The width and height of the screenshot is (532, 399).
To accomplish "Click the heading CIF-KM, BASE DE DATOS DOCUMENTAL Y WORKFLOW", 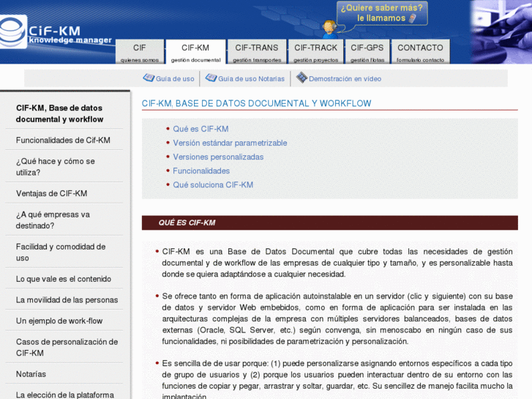I will [257, 103].
